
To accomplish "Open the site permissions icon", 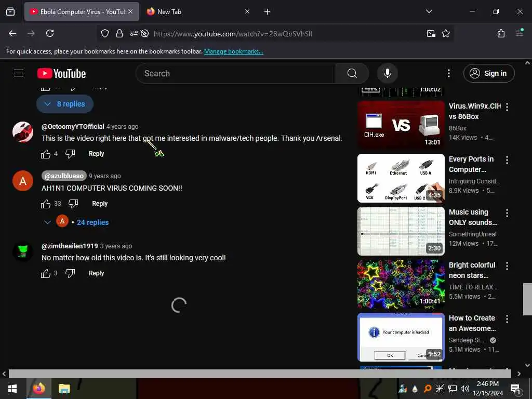I will tap(134, 33).
